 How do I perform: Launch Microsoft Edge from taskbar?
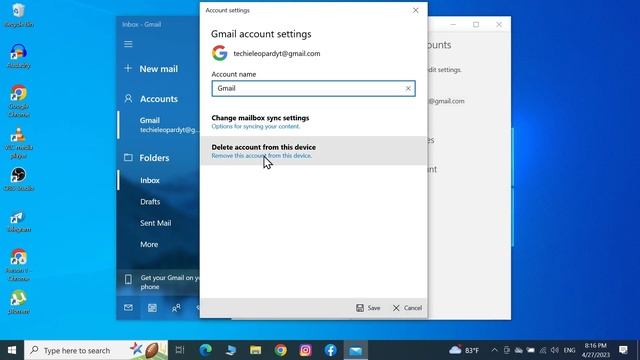205,350
